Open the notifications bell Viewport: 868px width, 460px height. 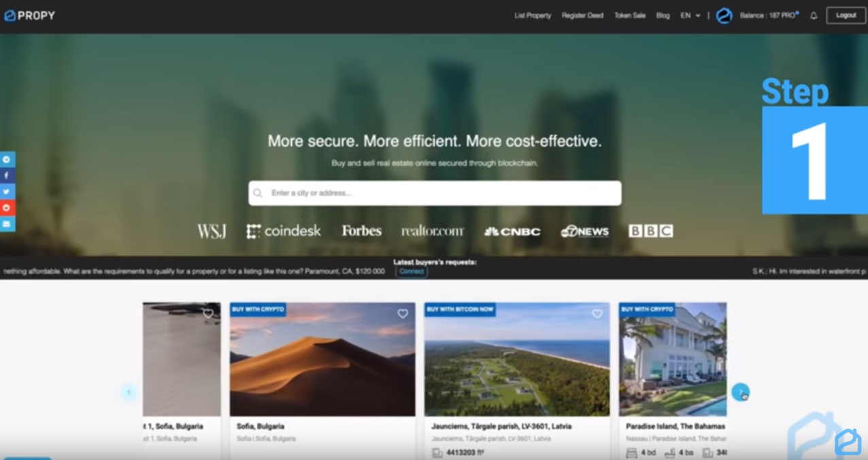[814, 15]
